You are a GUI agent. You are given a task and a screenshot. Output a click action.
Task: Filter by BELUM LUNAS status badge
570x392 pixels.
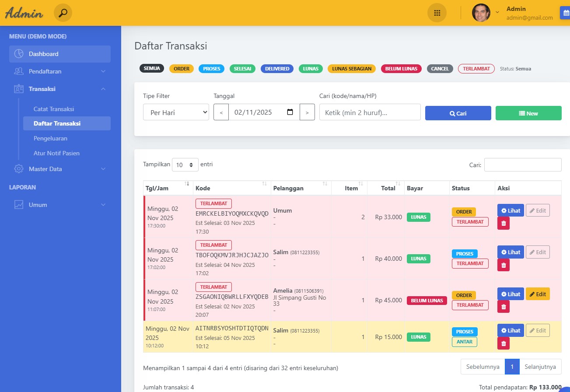(x=401, y=69)
